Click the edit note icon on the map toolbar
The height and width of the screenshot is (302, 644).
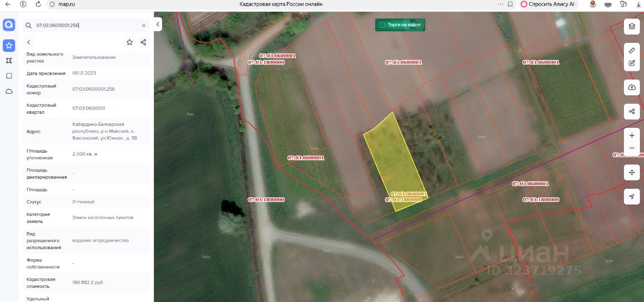click(632, 63)
